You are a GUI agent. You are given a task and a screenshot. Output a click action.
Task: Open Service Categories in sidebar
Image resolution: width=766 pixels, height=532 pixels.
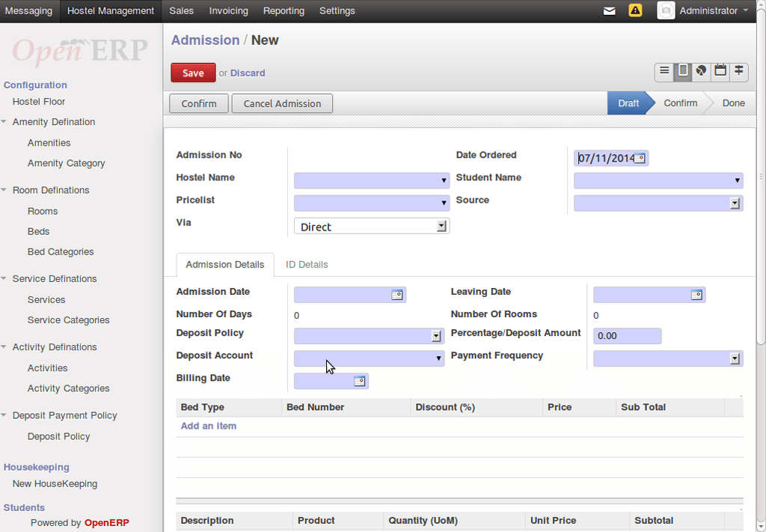tap(68, 320)
